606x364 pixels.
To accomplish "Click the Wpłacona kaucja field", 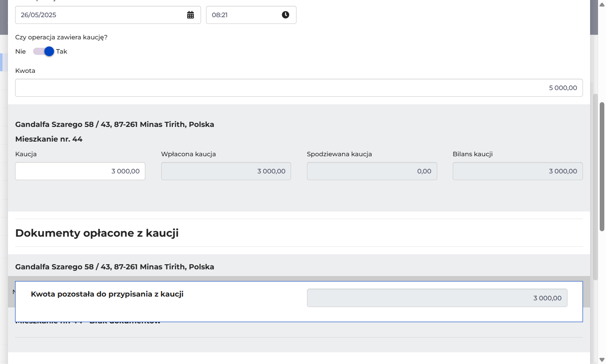I will [x=226, y=171].
